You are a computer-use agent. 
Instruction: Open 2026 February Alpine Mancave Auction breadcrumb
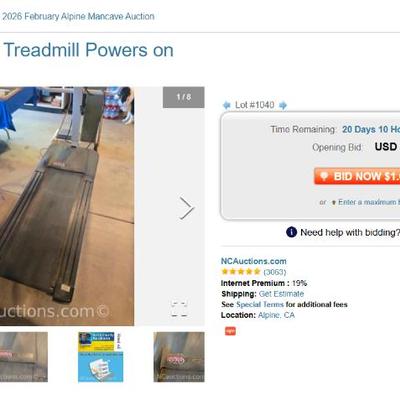click(x=78, y=16)
